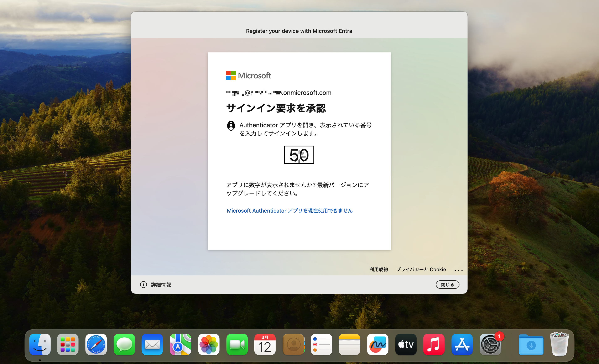The height and width of the screenshot is (364, 599).
Task: Open Apple TV app in dock
Action: point(406,344)
